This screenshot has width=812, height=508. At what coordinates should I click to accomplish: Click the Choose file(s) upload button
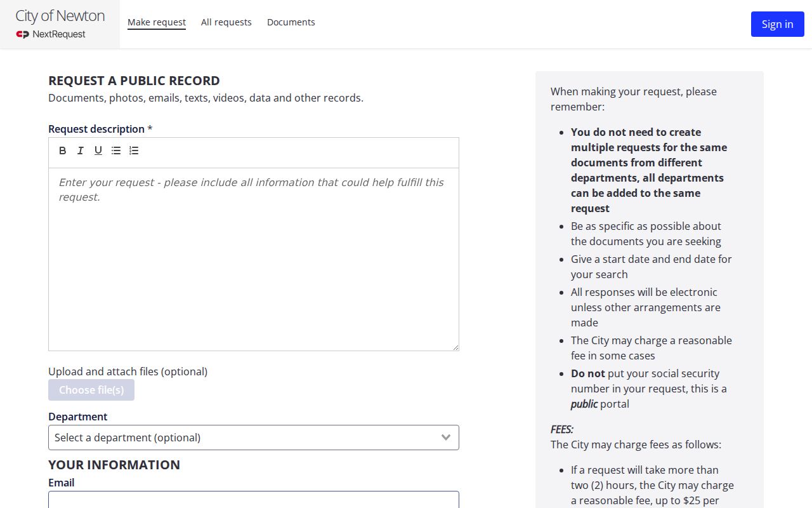click(x=91, y=390)
